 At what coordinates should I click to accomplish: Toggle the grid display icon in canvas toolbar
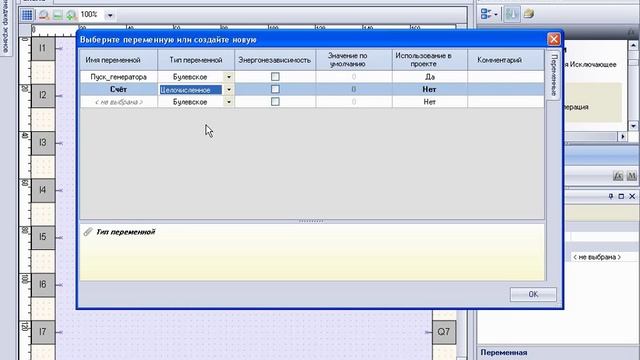(x=27, y=15)
